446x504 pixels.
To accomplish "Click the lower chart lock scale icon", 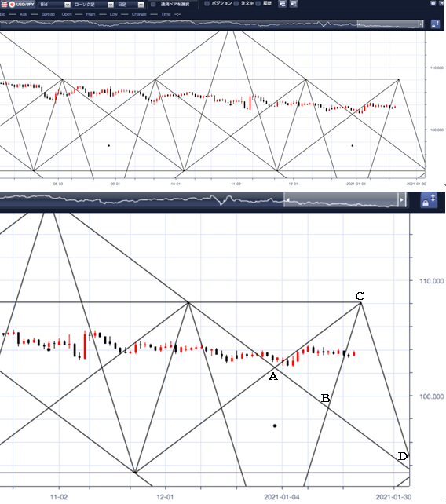I will [x=429, y=200].
